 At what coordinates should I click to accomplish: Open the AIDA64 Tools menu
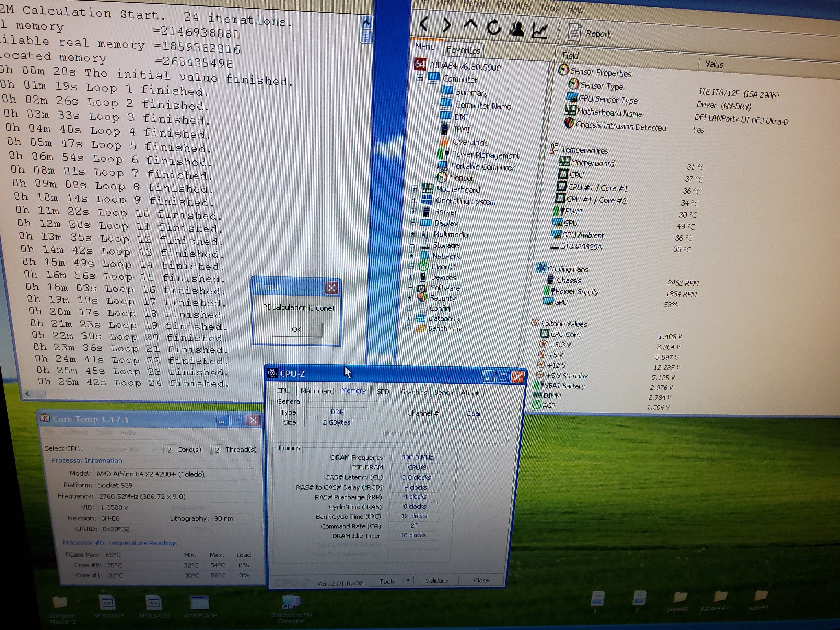549,7
